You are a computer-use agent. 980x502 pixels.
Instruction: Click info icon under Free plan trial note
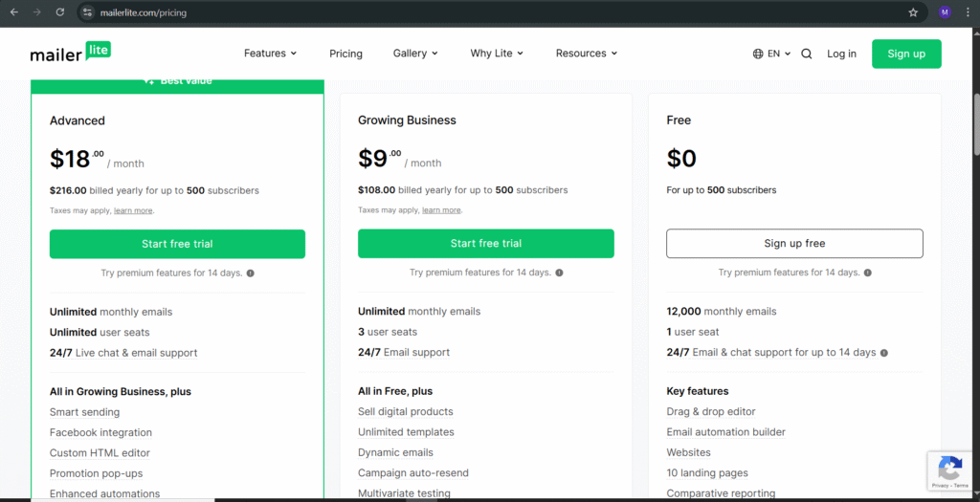867,273
